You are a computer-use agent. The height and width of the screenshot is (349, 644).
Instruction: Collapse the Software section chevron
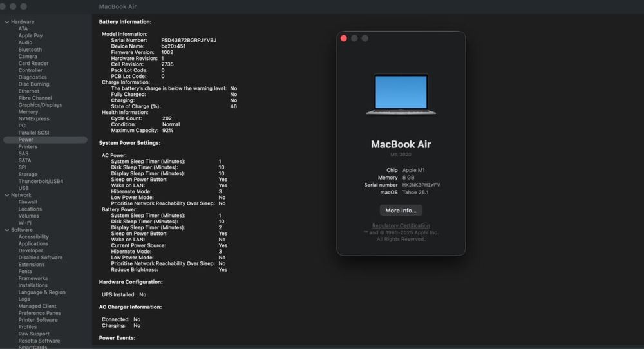pyautogui.click(x=7, y=230)
